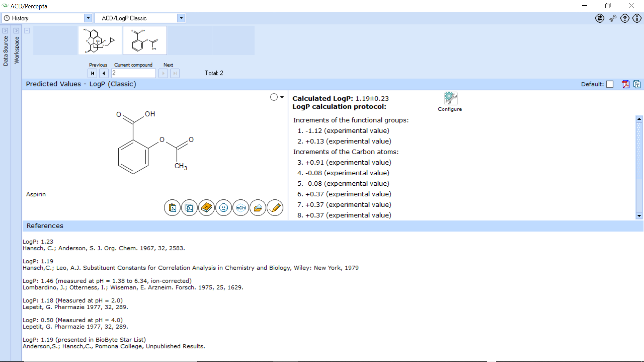Image resolution: width=644 pixels, height=362 pixels.
Task: Select the pencil edit icon under the structure
Action: [x=275, y=207]
